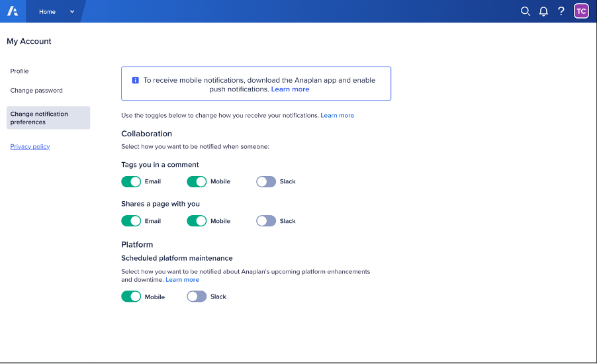Click the help question mark icon

tap(561, 11)
